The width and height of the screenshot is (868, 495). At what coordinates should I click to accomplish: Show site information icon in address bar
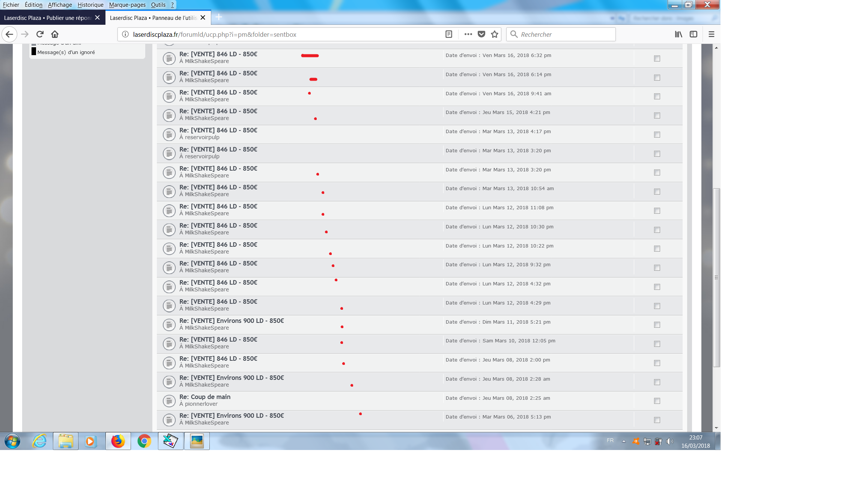[x=125, y=34]
